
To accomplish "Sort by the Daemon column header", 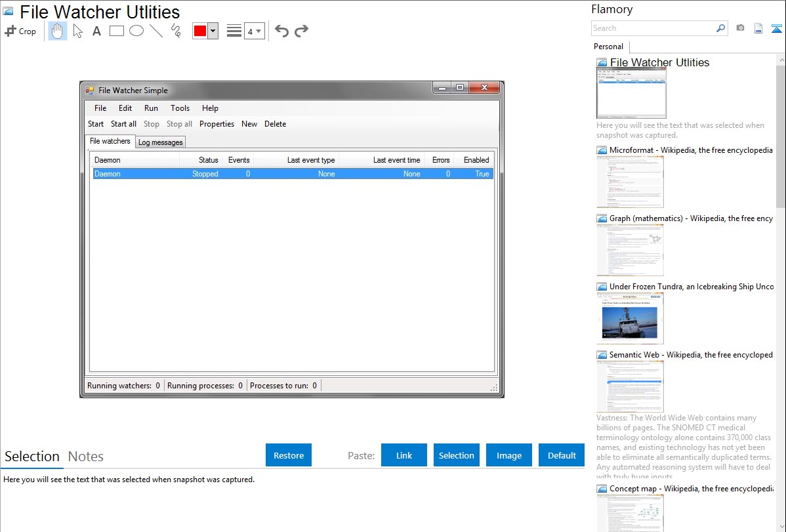I will (x=135, y=160).
